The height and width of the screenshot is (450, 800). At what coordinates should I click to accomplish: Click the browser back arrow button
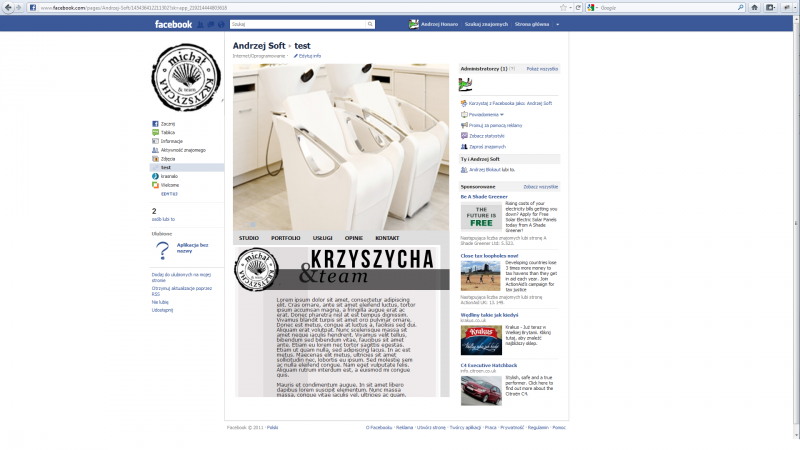click(x=8, y=7)
